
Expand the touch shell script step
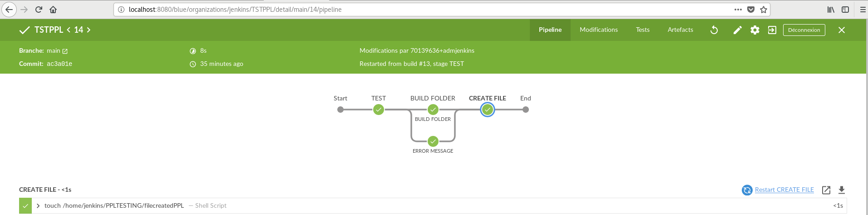(x=38, y=206)
